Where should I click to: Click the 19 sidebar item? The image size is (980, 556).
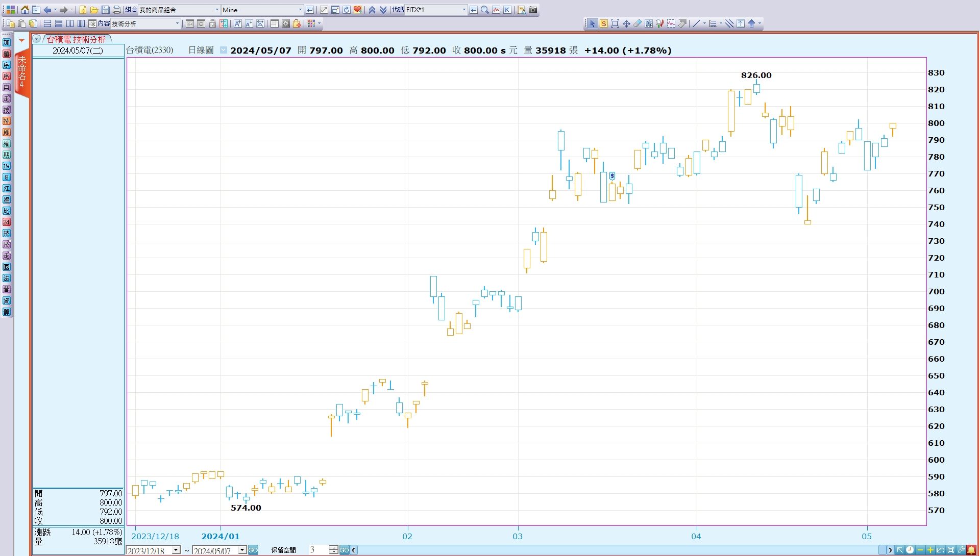click(x=7, y=166)
